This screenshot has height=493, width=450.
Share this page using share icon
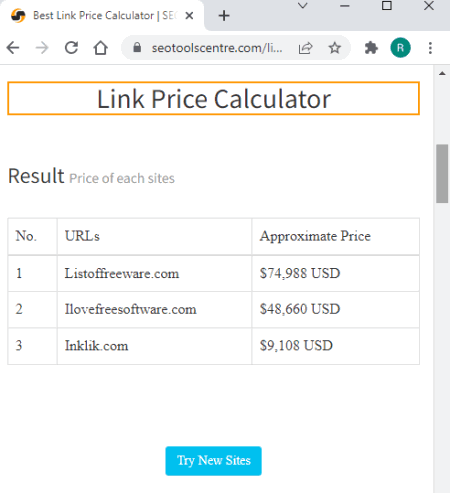[305, 48]
